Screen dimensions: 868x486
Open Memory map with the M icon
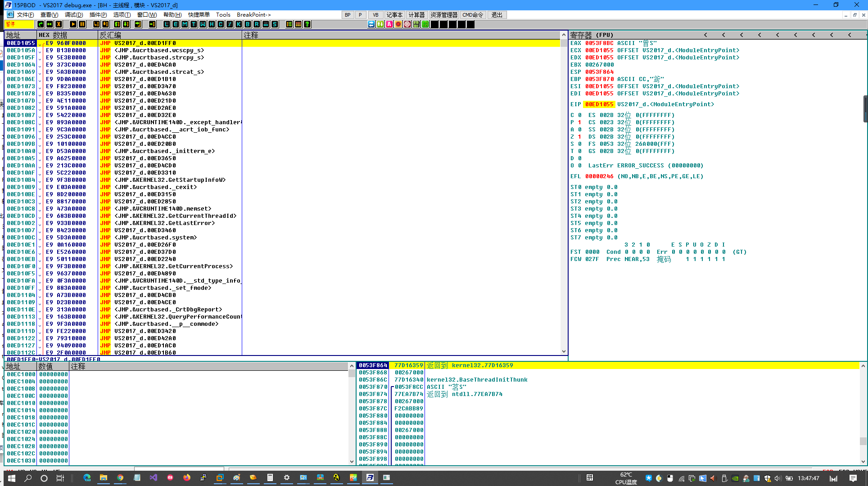point(185,24)
